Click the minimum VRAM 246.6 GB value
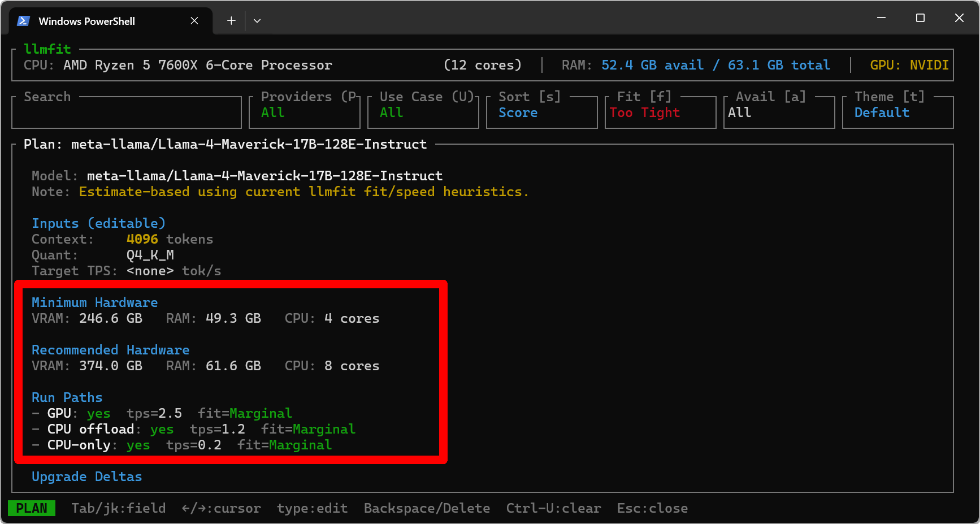Image resolution: width=980 pixels, height=524 pixels. (111, 318)
